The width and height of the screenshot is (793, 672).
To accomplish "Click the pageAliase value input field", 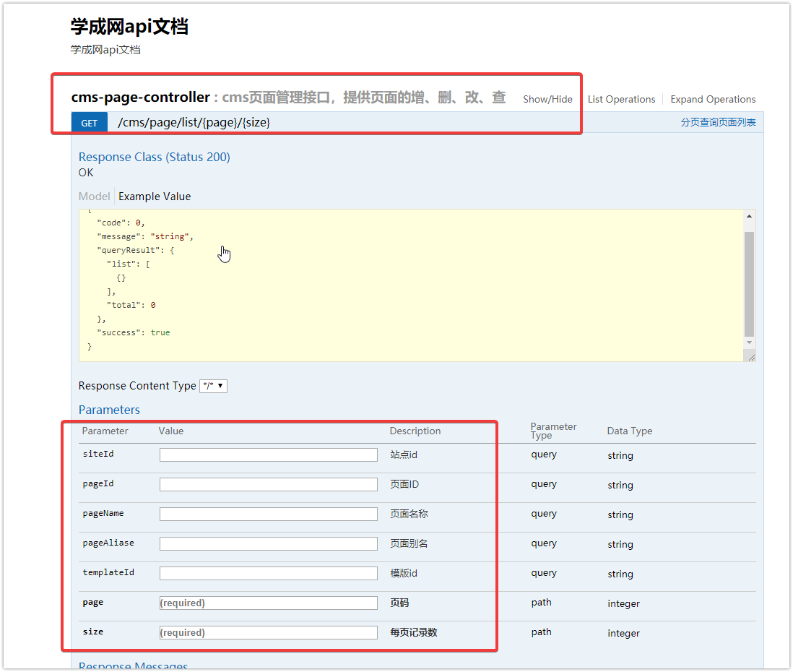I will (269, 544).
